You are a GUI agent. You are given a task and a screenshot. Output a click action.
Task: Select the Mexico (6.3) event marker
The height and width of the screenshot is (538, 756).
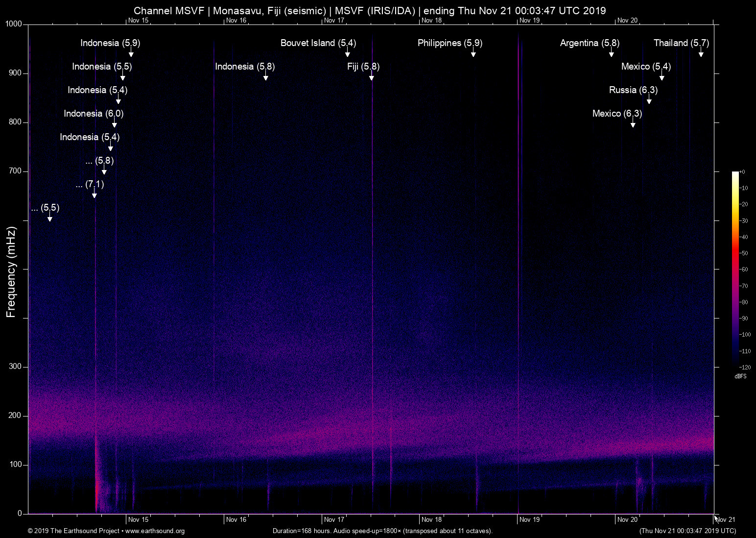pyautogui.click(x=616, y=113)
